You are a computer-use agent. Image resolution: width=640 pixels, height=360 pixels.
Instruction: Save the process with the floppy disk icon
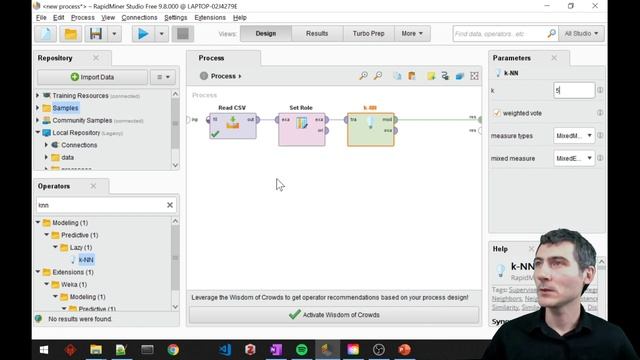(96, 34)
